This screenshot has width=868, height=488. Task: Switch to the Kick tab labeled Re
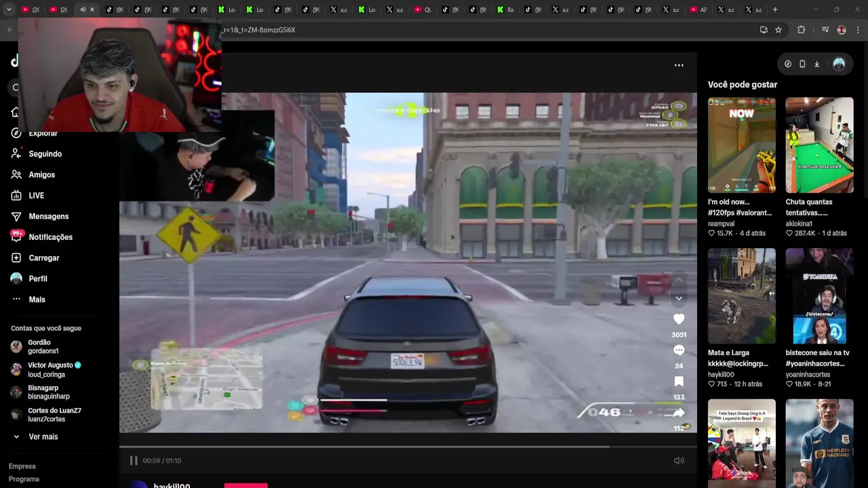click(506, 9)
